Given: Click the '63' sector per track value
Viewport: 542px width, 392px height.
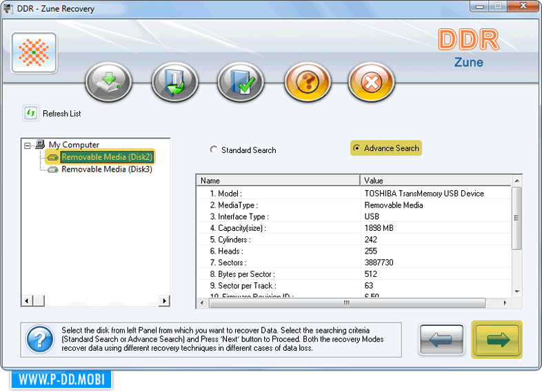Looking at the screenshot, I should tap(368, 286).
